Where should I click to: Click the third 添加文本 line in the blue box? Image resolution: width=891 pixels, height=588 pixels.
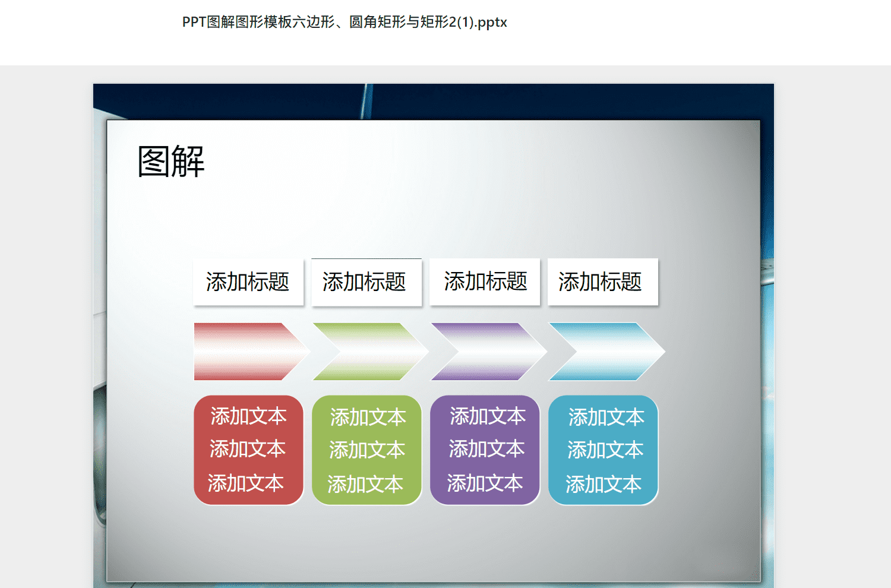pyautogui.click(x=603, y=485)
